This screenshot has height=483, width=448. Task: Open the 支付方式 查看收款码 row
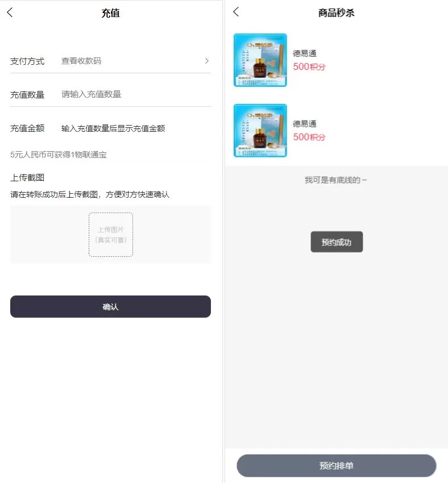pyautogui.click(x=110, y=61)
